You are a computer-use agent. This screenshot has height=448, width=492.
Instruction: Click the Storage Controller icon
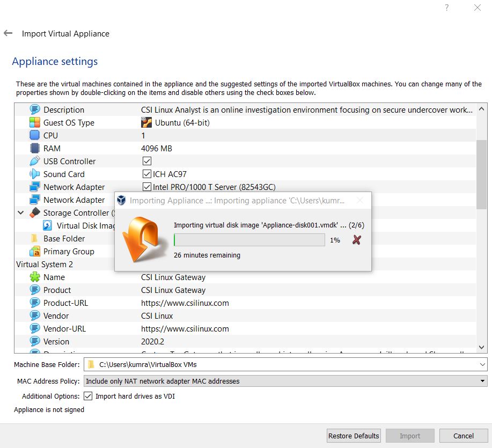pos(34,212)
